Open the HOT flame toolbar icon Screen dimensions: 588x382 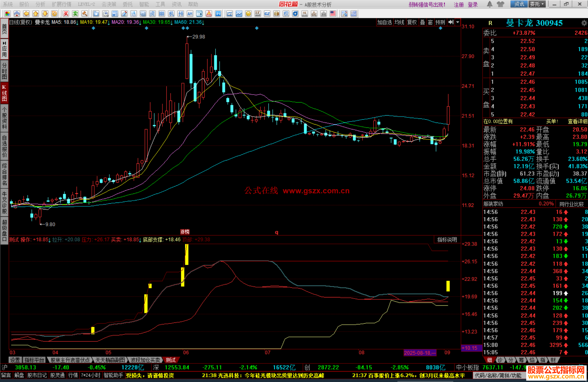(209, 14)
